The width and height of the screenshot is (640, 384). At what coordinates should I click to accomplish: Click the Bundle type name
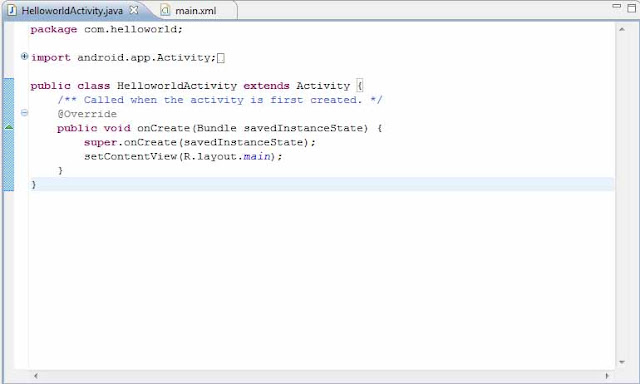pos(216,129)
